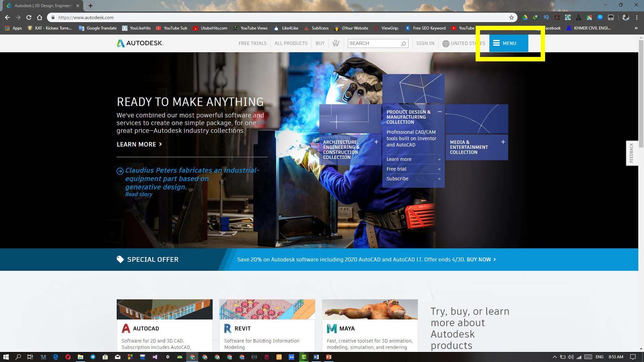Click Free trial in Product Design collection
The width and height of the screenshot is (644, 362).
(413, 169)
